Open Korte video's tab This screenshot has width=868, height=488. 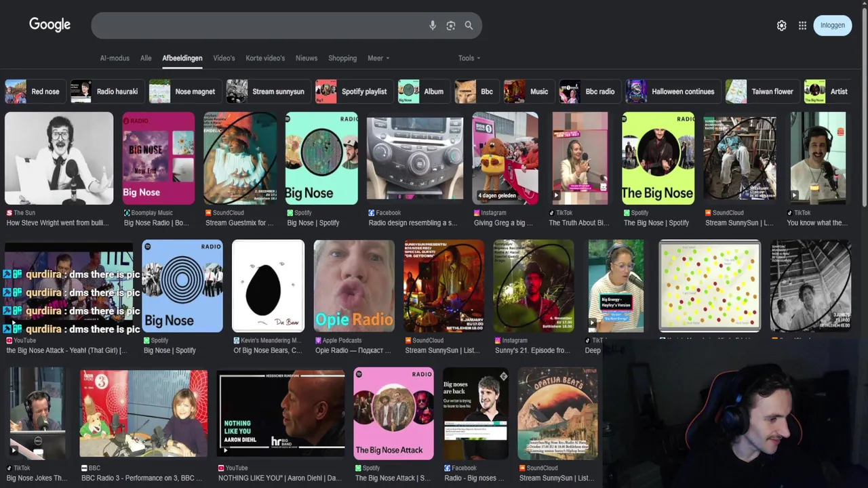(x=265, y=58)
